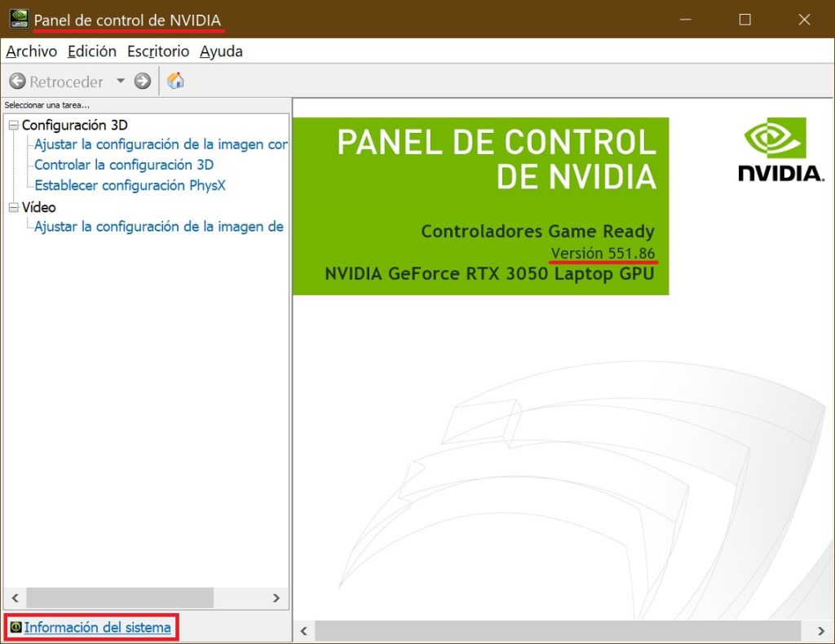
Task: Open the Archivo menu
Action: (31, 51)
